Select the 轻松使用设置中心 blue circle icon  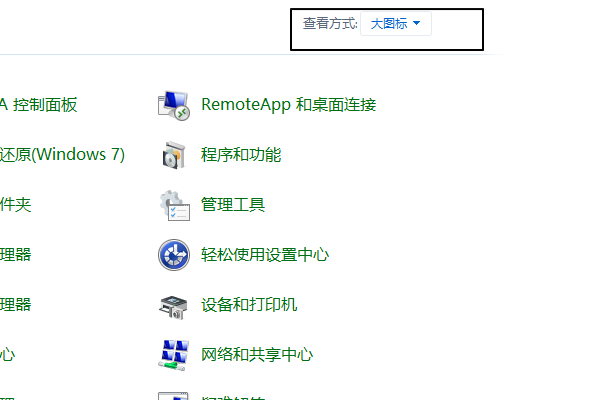click(x=174, y=255)
